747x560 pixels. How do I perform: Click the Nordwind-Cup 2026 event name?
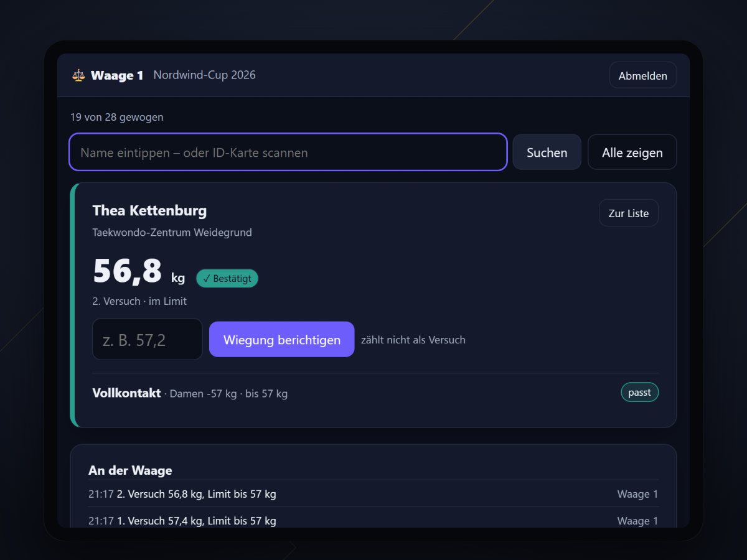tap(204, 75)
